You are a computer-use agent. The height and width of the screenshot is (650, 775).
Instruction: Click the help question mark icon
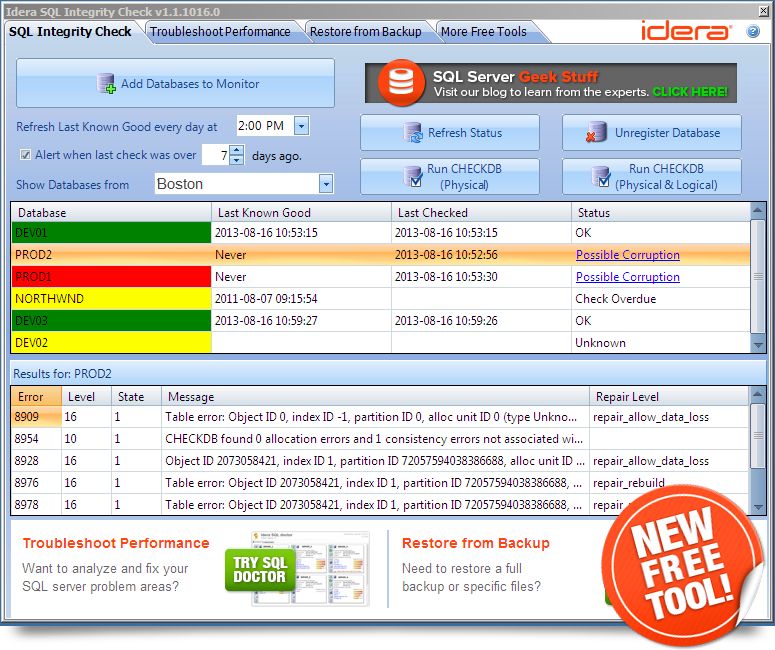[x=753, y=32]
